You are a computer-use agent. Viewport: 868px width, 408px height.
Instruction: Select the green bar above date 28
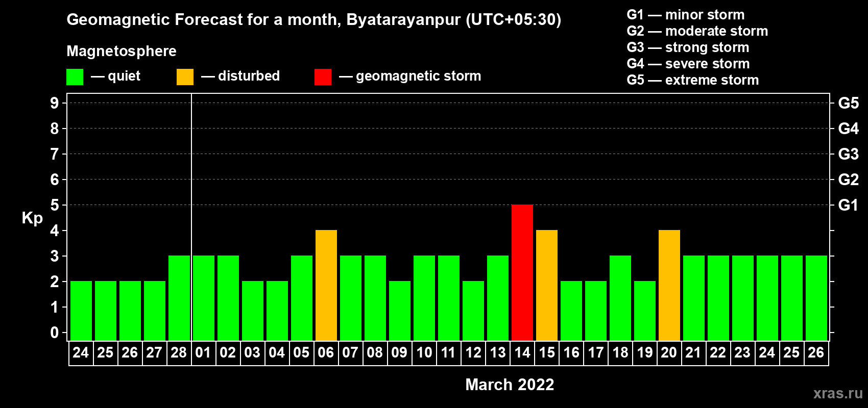(179, 298)
